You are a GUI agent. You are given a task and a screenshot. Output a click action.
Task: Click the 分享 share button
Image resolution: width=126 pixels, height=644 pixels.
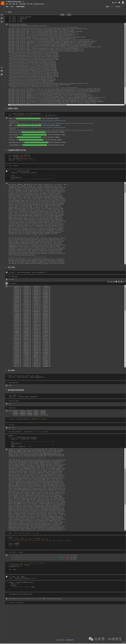click(x=115, y=2)
